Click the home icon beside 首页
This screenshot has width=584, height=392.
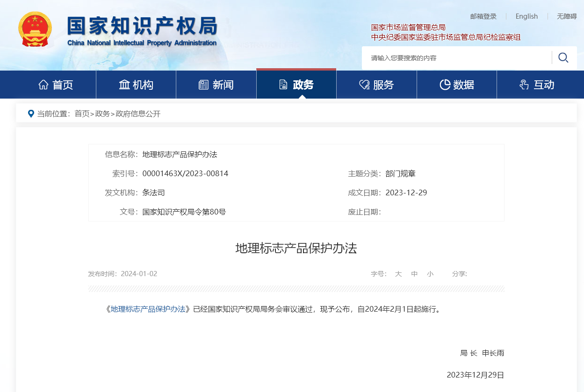pyautogui.click(x=43, y=85)
